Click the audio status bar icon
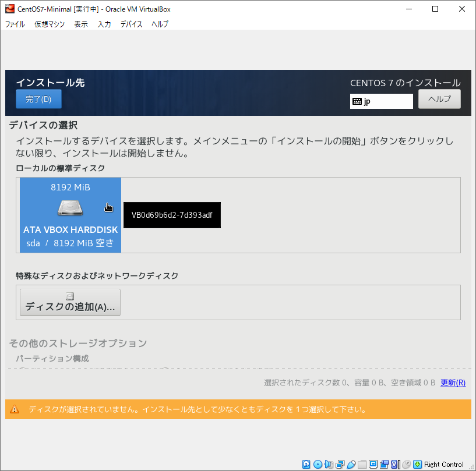Viewport: 476px width, 471px height. [329, 465]
